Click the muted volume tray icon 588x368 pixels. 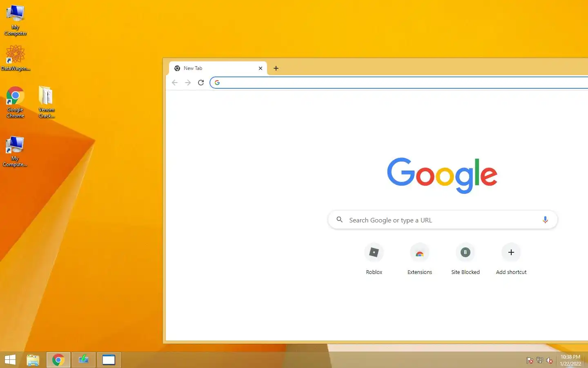point(550,360)
